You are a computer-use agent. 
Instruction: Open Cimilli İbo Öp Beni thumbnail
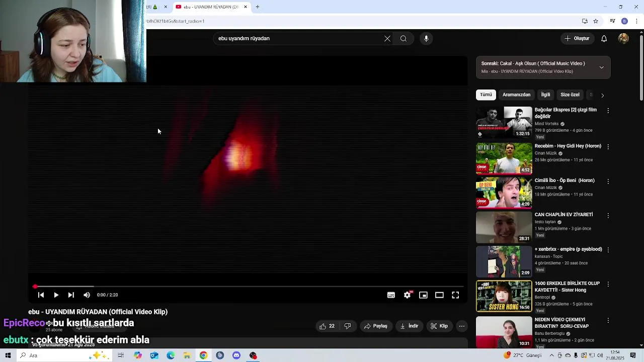pos(504,193)
